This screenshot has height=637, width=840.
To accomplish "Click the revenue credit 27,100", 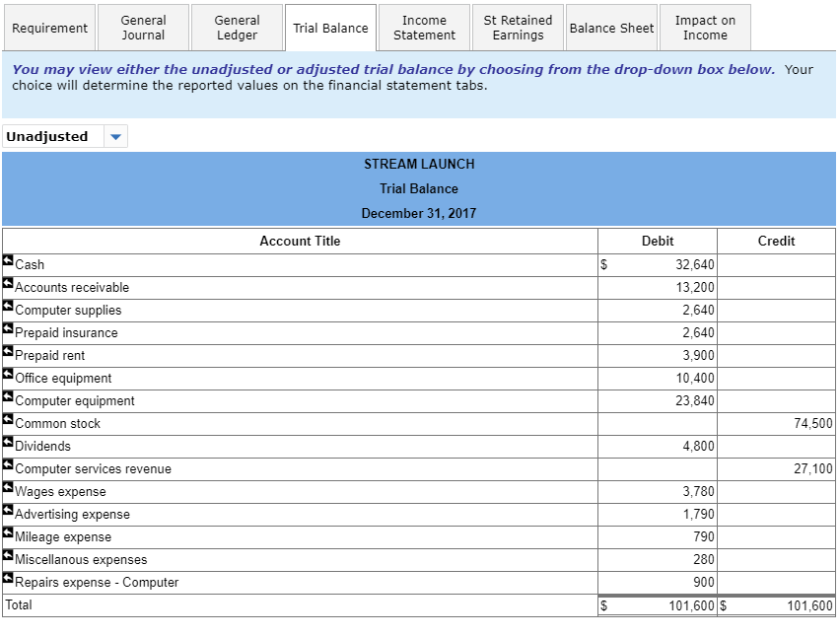I will tap(813, 468).
